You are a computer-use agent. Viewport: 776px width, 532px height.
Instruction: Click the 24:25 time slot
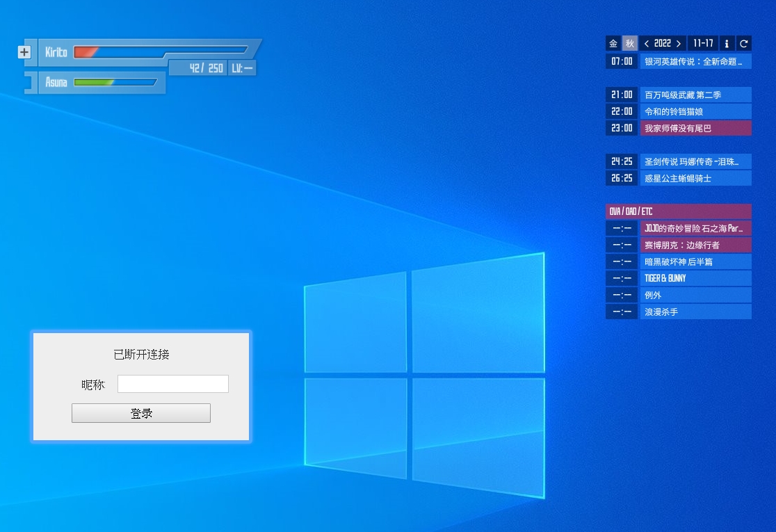pos(622,161)
